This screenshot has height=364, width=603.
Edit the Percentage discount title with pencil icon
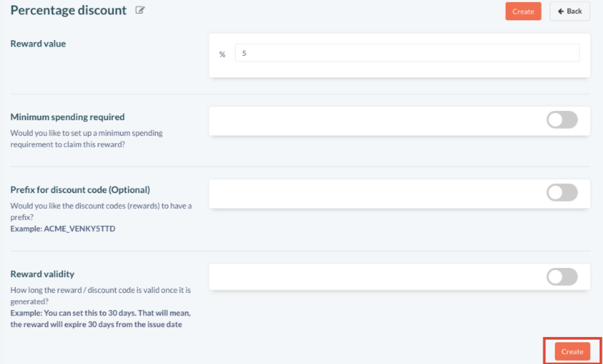140,11
